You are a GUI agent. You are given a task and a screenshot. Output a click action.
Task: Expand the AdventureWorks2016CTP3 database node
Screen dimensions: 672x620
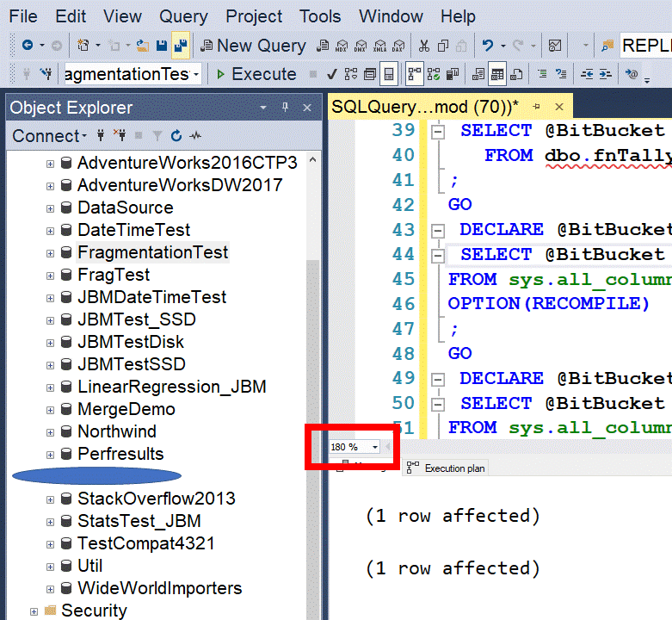(x=50, y=164)
